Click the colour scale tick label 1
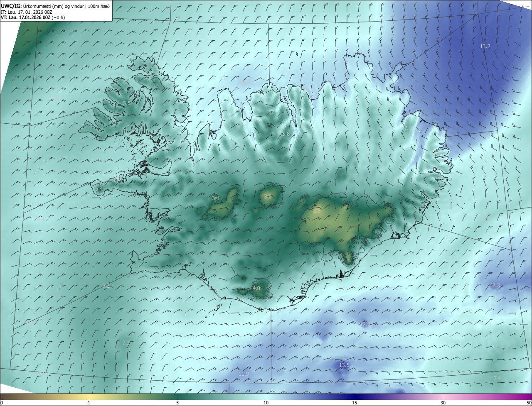This screenshot has width=532, height=406. [89, 403]
